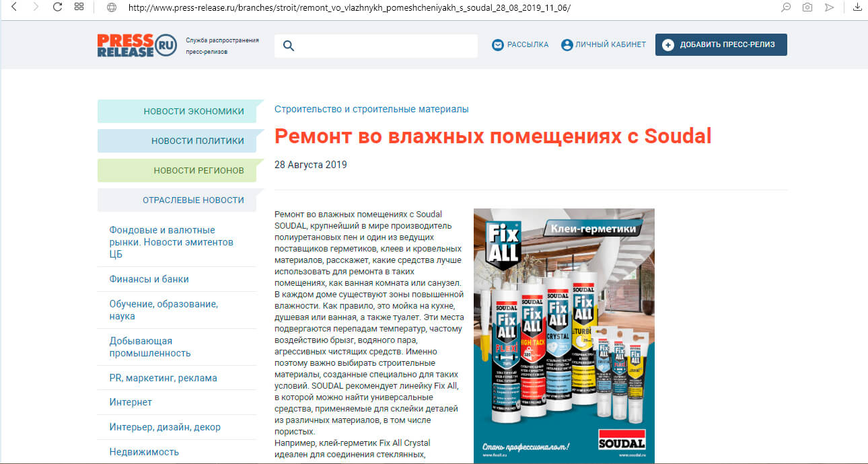The height and width of the screenshot is (464, 868).
Task: Click the date 28 Августа 2019
Action: coord(310,165)
